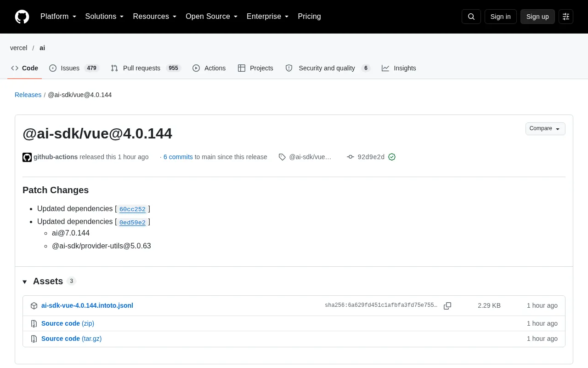Click the github-actions avatar icon
Image resolution: width=588 pixels, height=368 pixels.
coord(27,157)
